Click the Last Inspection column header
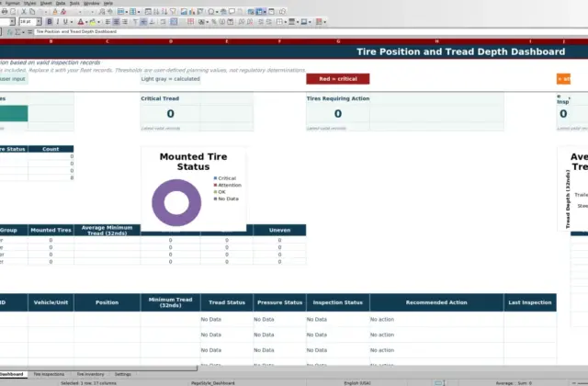 click(530, 302)
